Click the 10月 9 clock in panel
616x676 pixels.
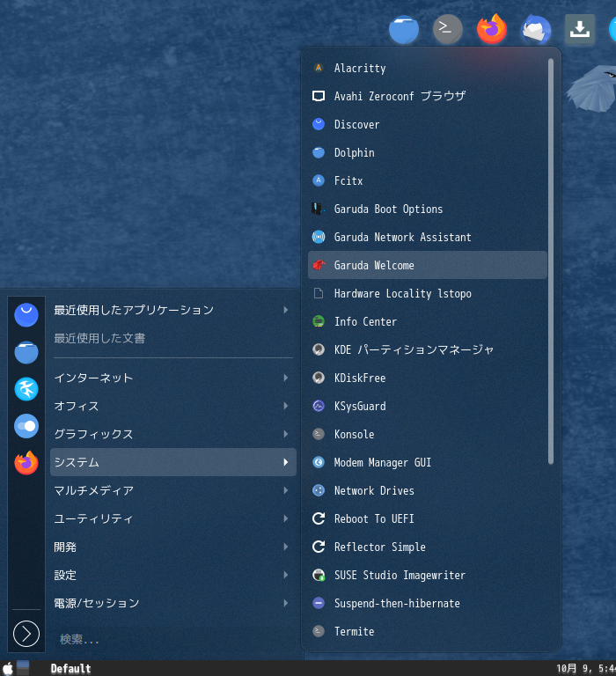click(x=586, y=669)
